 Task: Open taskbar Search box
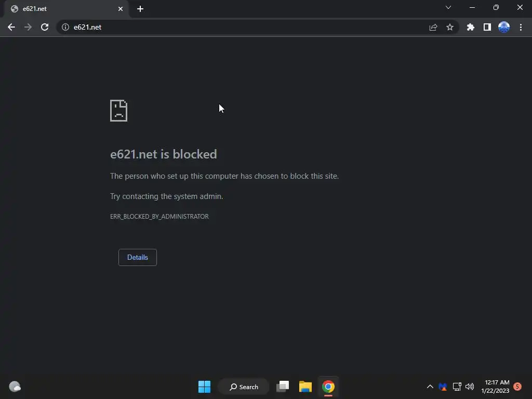click(x=244, y=387)
